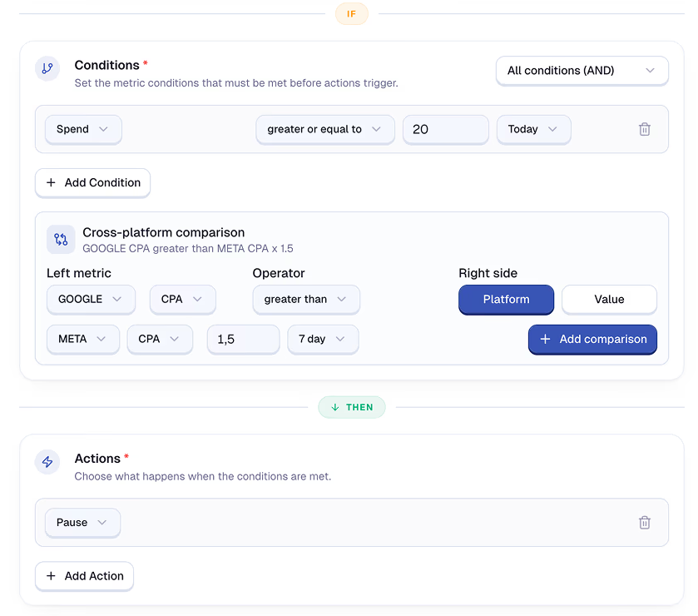This screenshot has height=616, width=698.
Task: Open the Pause action dropdown
Action: coord(82,523)
